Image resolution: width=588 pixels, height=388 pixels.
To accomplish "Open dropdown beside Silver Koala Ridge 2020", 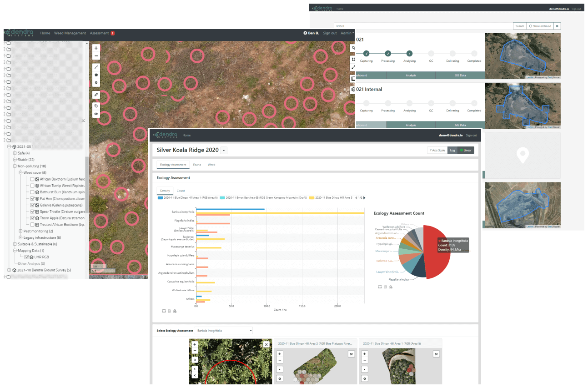I will (x=224, y=151).
